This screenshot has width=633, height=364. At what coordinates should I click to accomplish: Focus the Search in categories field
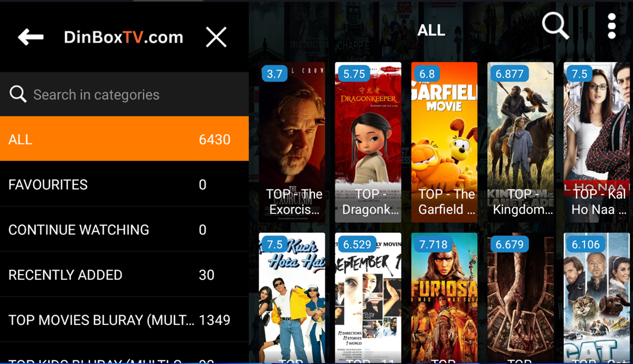point(124,94)
